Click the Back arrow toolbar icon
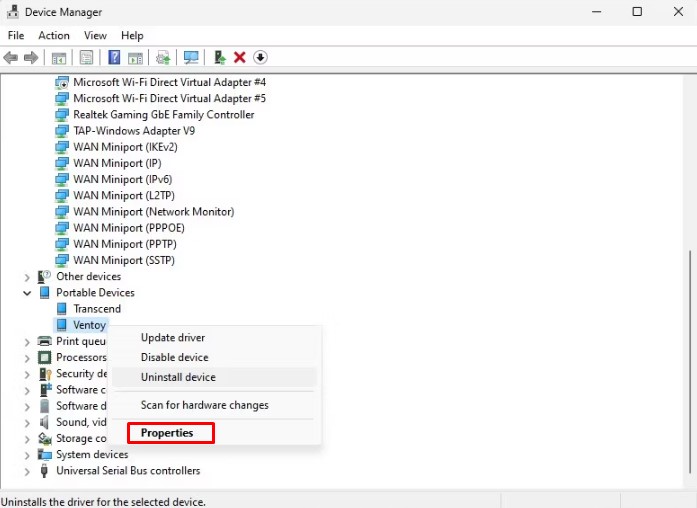 coord(11,57)
